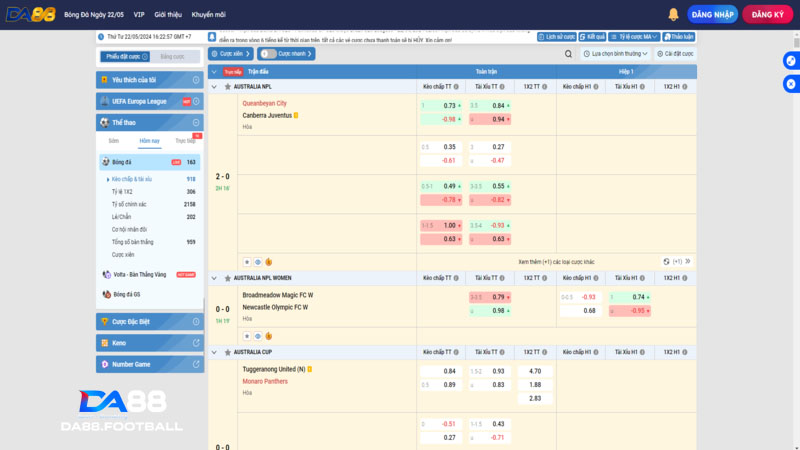
Task: Toggle the Cược xiên parlay button
Action: pos(231,54)
